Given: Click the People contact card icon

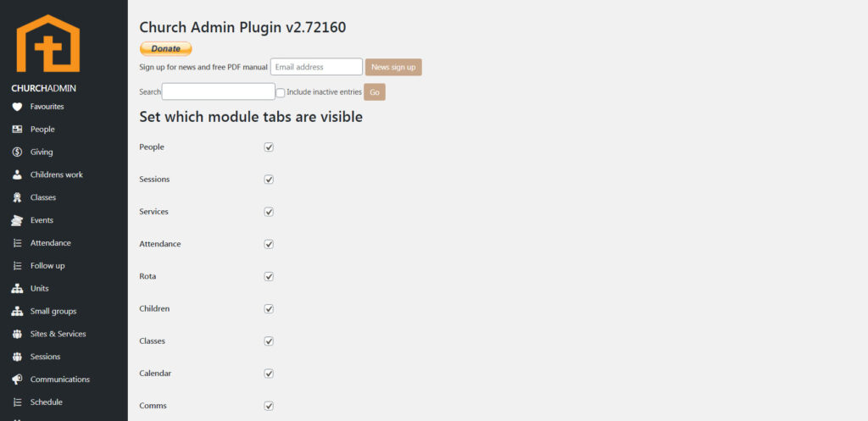Looking at the screenshot, I should 17,130.
